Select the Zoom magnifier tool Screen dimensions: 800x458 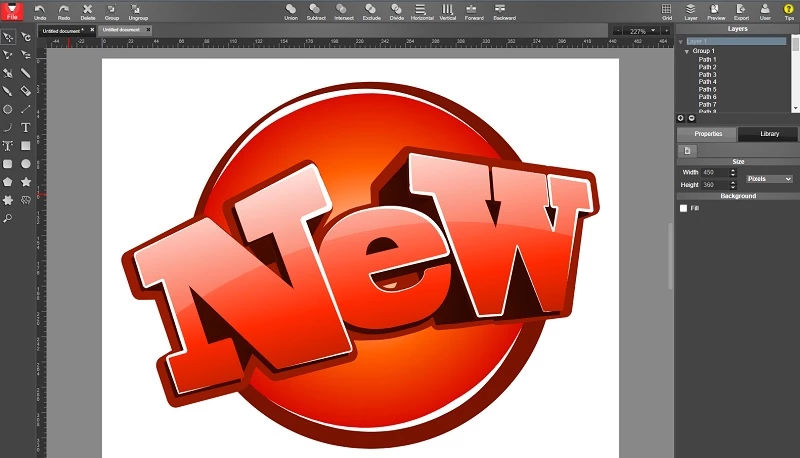pos(8,217)
